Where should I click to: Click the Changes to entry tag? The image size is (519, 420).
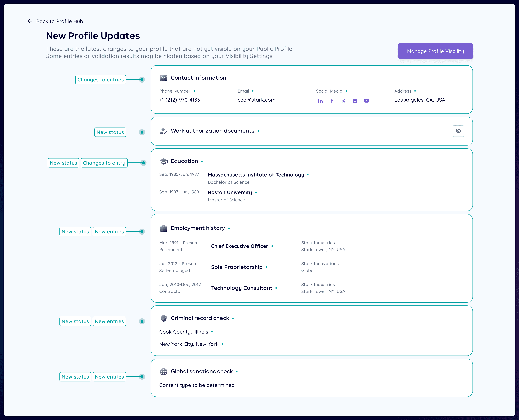point(104,163)
